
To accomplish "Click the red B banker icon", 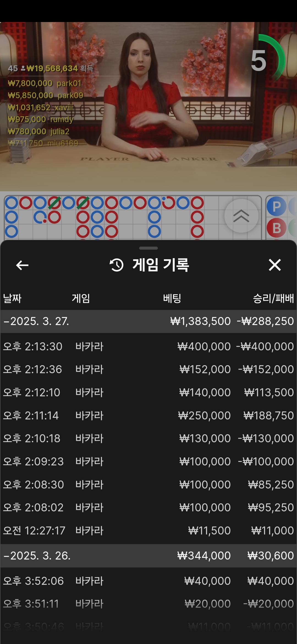I will (276, 228).
